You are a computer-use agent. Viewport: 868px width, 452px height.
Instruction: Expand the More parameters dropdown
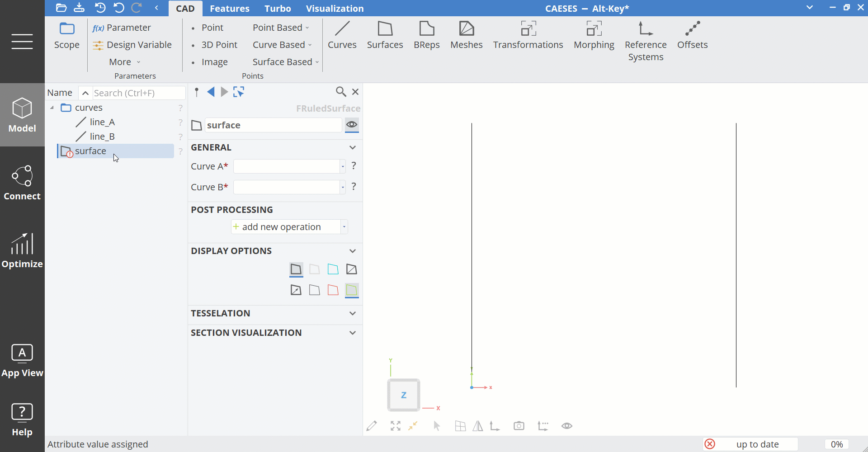(125, 62)
